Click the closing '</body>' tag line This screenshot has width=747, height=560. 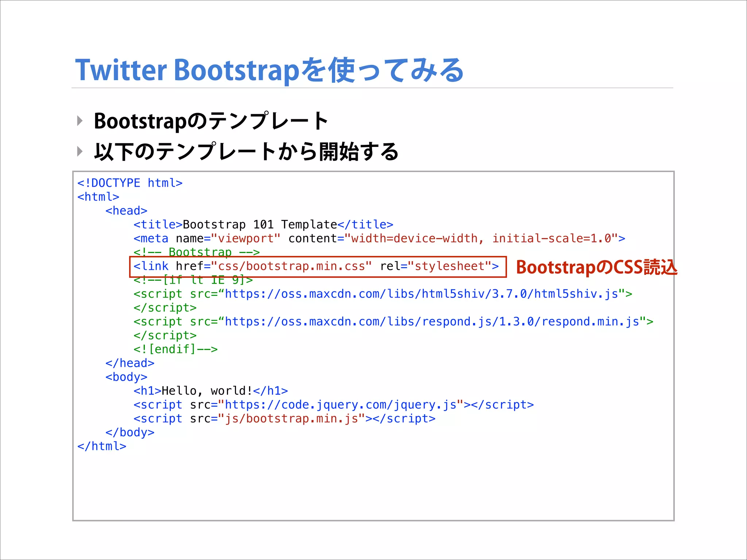[130, 432]
